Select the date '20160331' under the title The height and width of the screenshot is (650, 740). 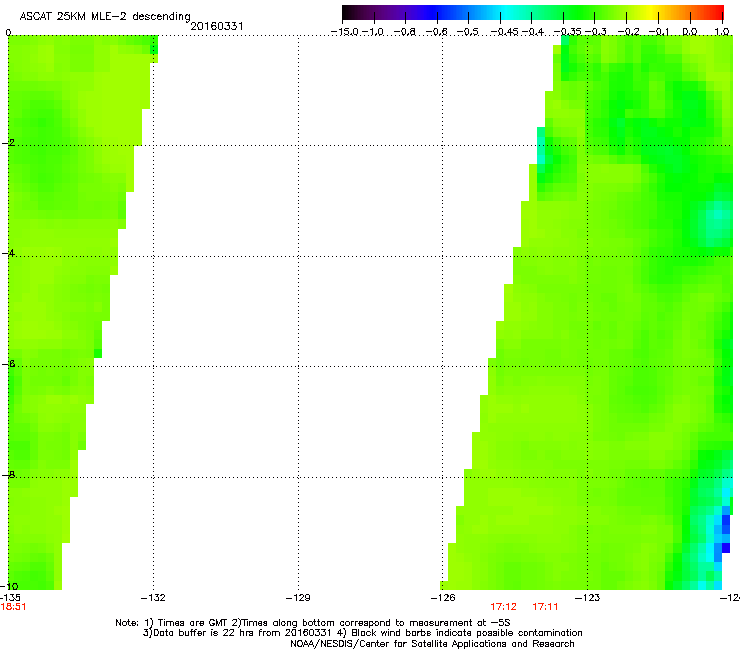pos(217,26)
